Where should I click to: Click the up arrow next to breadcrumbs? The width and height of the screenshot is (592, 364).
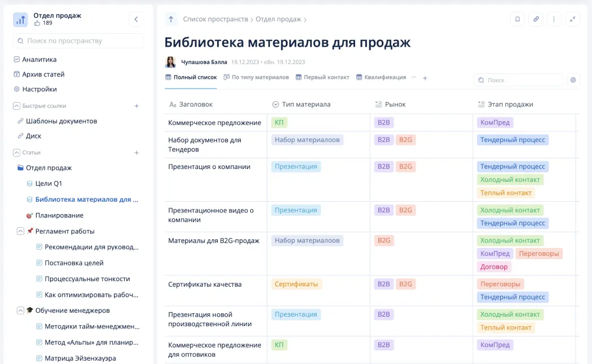click(171, 19)
